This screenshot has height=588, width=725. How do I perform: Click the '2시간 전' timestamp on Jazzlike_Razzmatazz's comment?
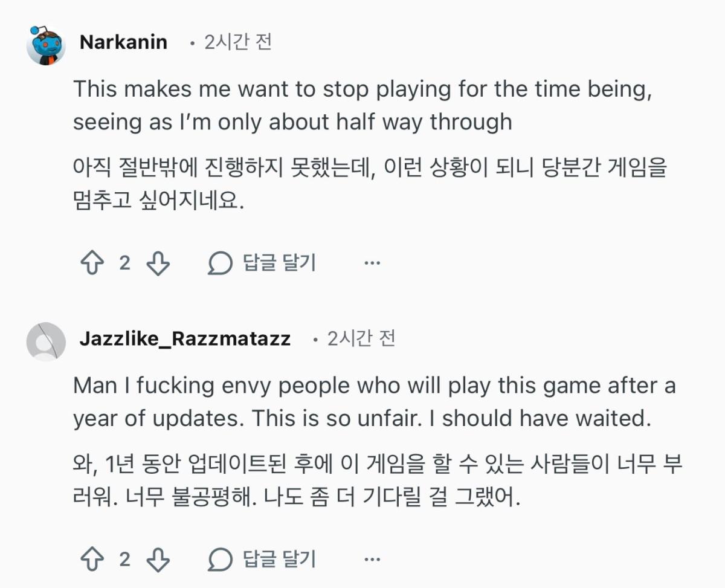(361, 338)
